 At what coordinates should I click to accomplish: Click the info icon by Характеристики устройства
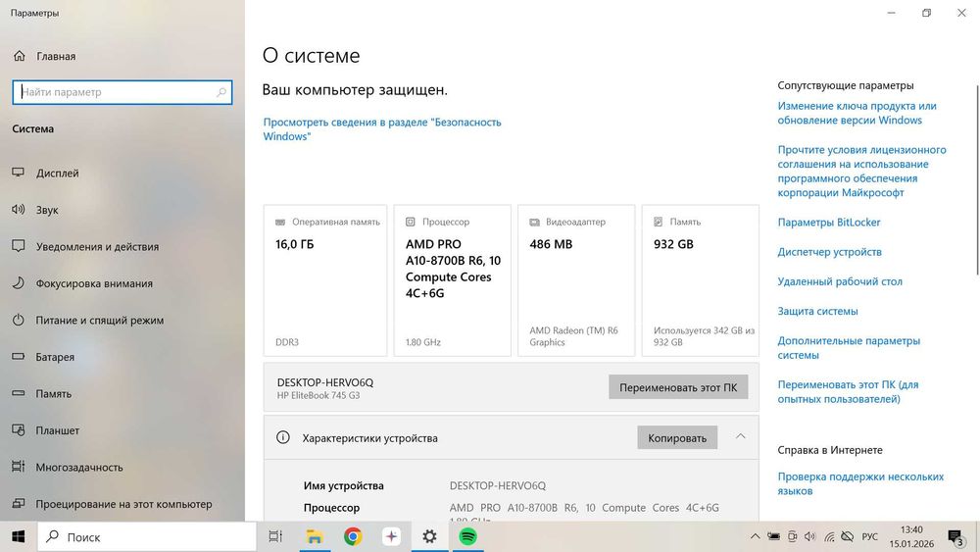click(x=283, y=437)
